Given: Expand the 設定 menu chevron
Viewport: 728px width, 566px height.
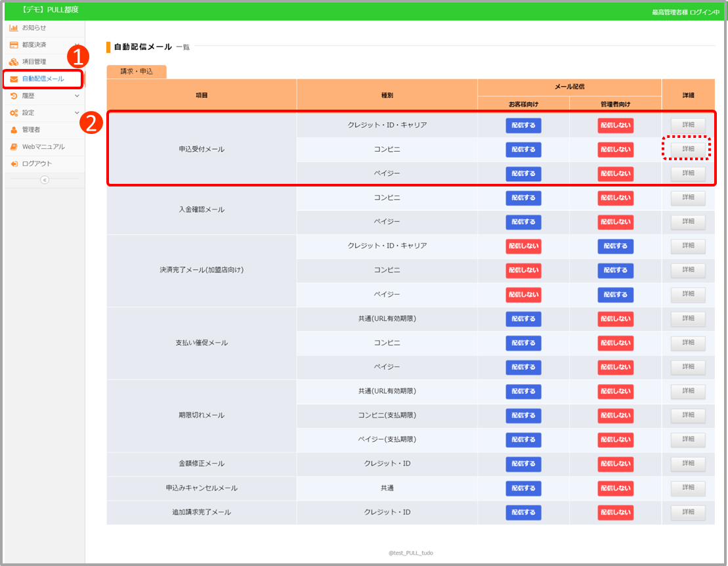Looking at the screenshot, I should [77, 113].
